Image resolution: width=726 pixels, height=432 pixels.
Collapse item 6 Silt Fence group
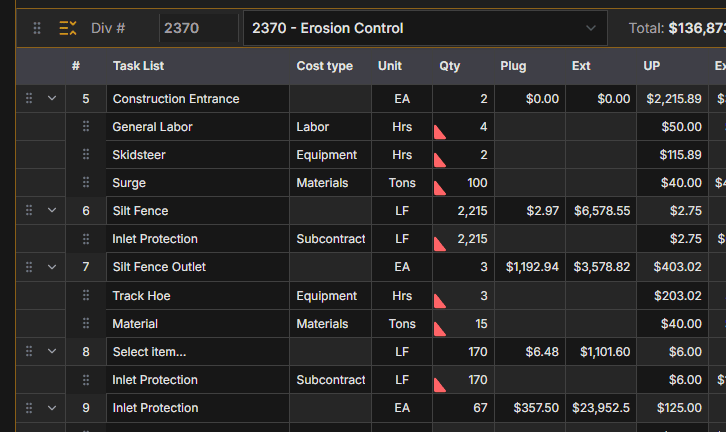[52, 211]
